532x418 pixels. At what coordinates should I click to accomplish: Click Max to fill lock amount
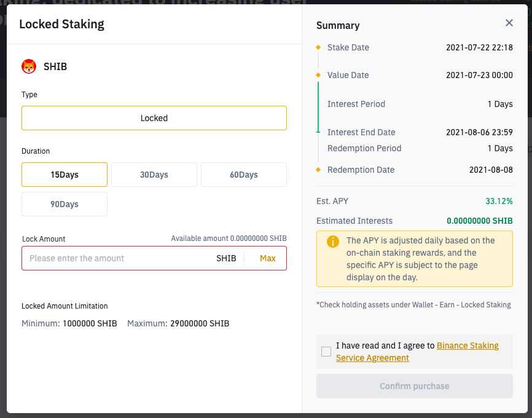(x=268, y=258)
